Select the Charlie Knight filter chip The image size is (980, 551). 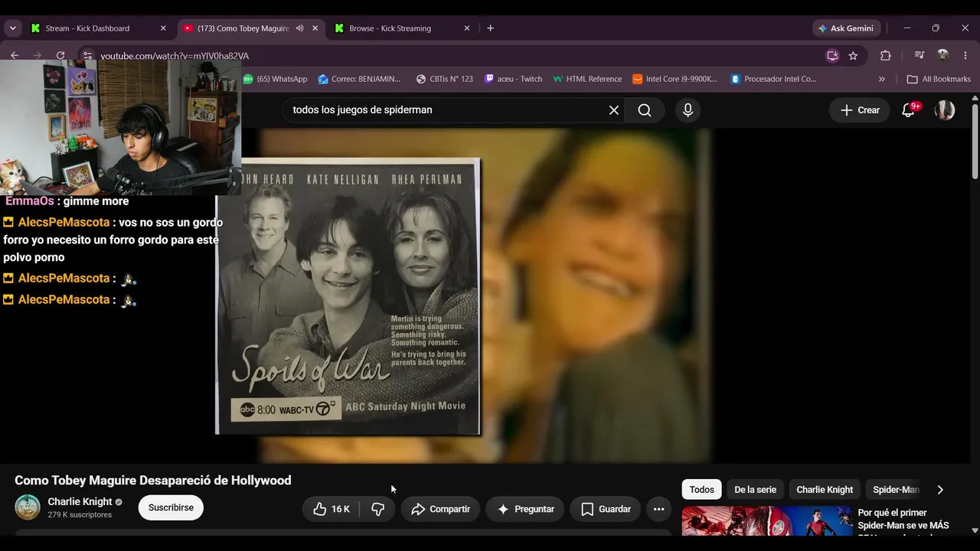tap(825, 490)
